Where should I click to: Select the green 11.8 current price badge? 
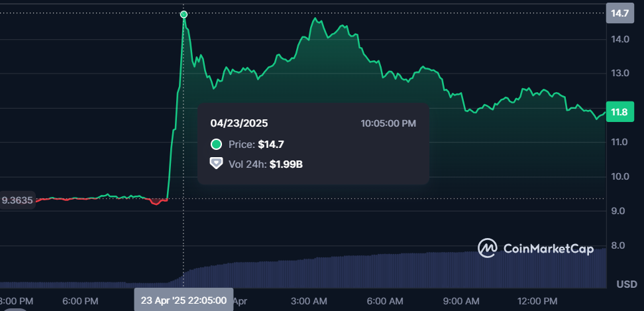pyautogui.click(x=619, y=111)
